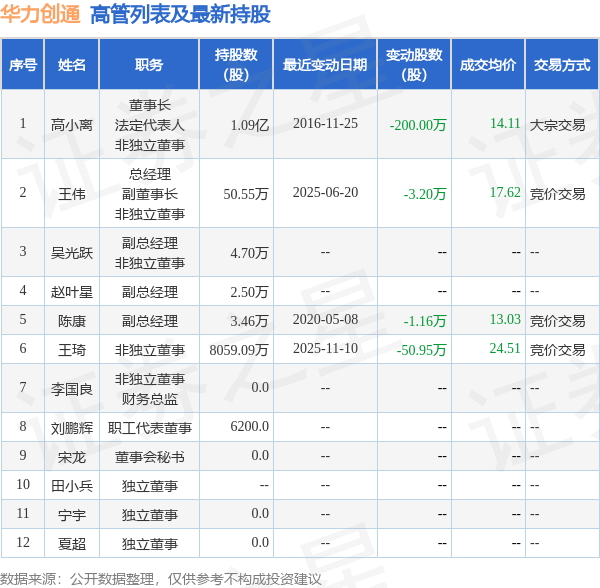
Task: Click the change value -200.00万
Action: [x=418, y=125]
